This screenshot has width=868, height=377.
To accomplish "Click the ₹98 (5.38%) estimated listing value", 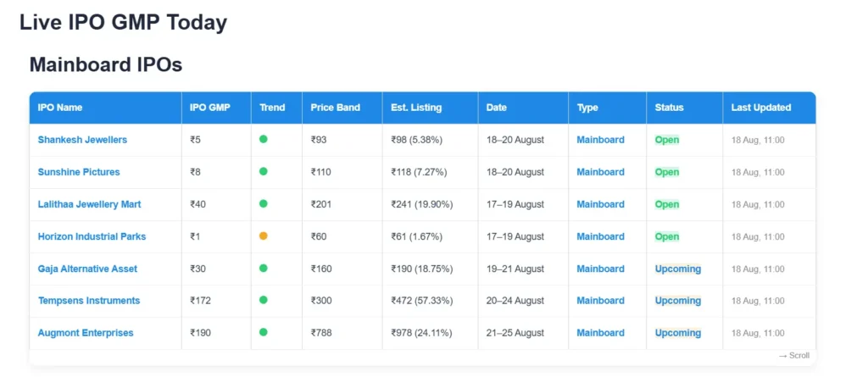I will click(x=417, y=140).
